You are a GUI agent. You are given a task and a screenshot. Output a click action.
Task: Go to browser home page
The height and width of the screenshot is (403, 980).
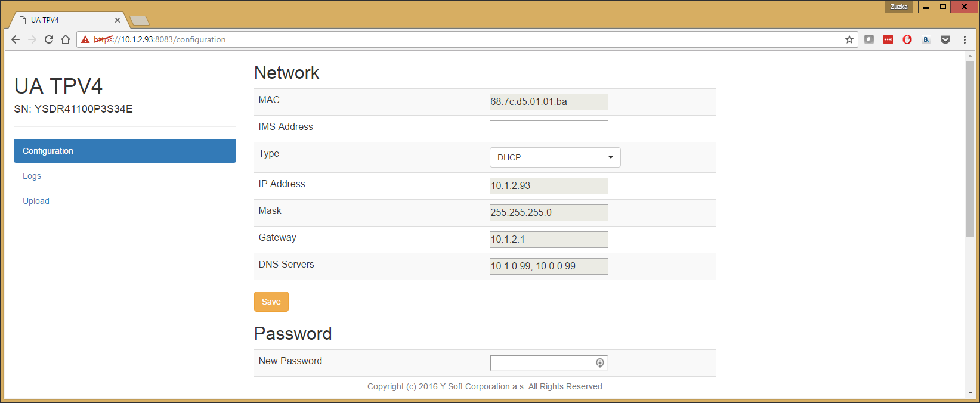point(66,39)
